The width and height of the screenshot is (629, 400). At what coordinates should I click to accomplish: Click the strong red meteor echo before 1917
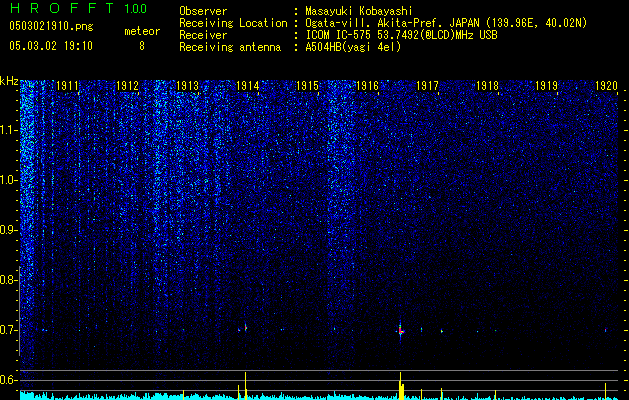click(400, 331)
